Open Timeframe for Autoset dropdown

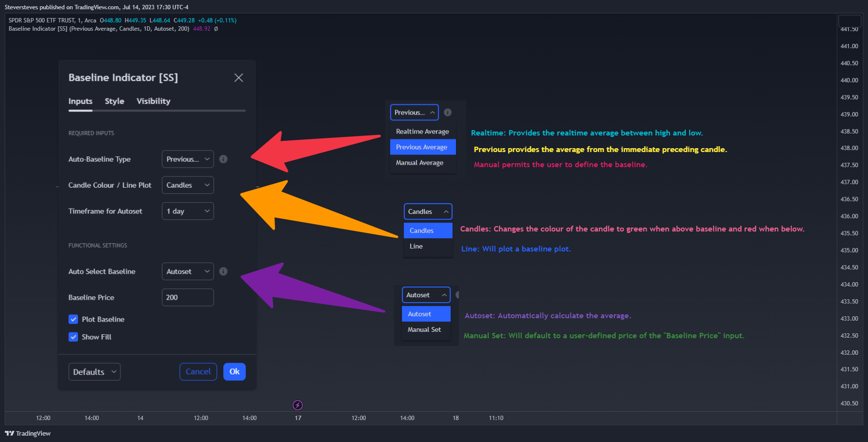pyautogui.click(x=188, y=211)
